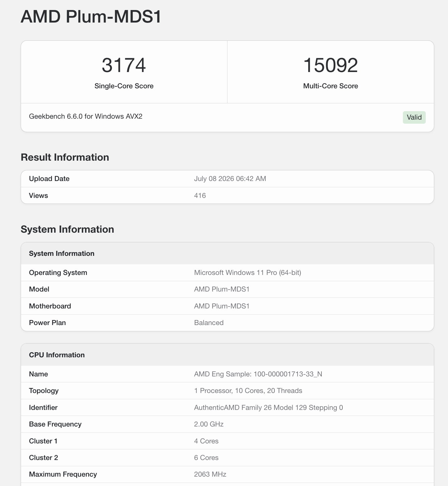The width and height of the screenshot is (448, 486).
Task: Click the Topology label
Action: click(x=44, y=391)
